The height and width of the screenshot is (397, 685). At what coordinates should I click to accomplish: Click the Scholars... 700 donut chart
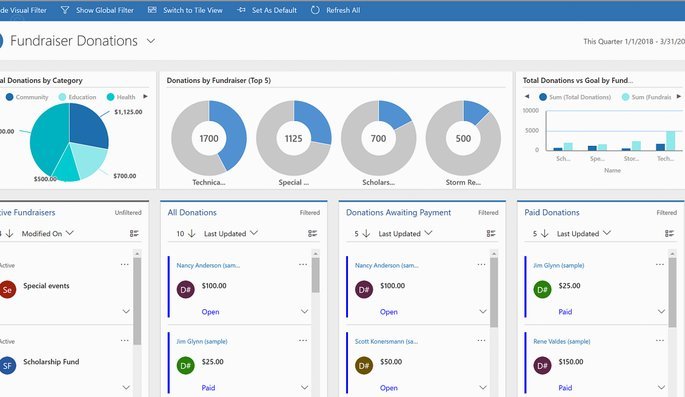click(378, 138)
